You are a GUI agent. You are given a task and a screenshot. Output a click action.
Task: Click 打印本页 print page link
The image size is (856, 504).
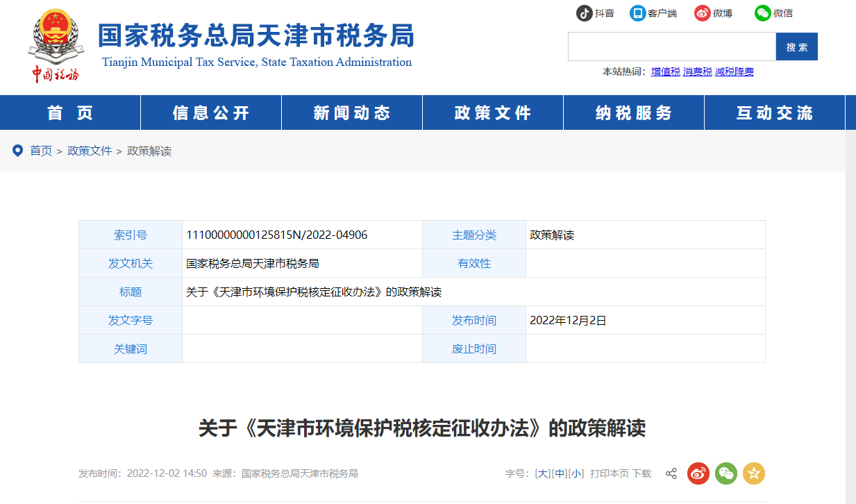[x=610, y=473]
